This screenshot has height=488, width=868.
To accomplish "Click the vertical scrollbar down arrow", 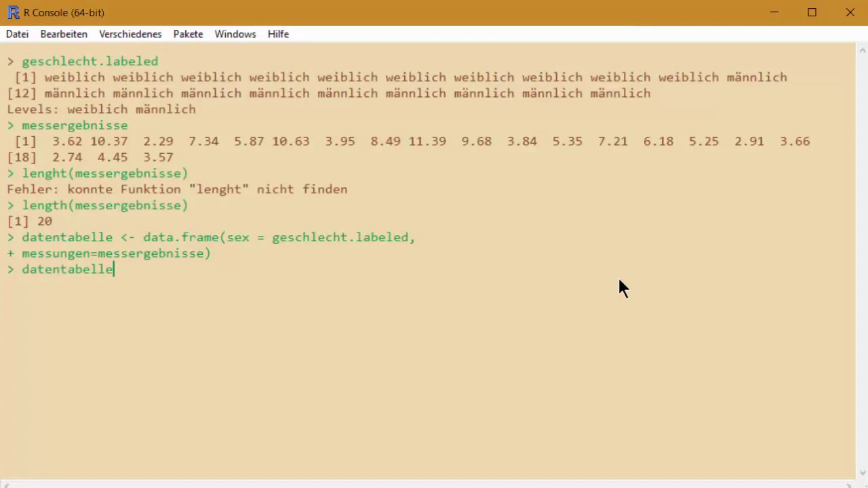I will click(863, 473).
